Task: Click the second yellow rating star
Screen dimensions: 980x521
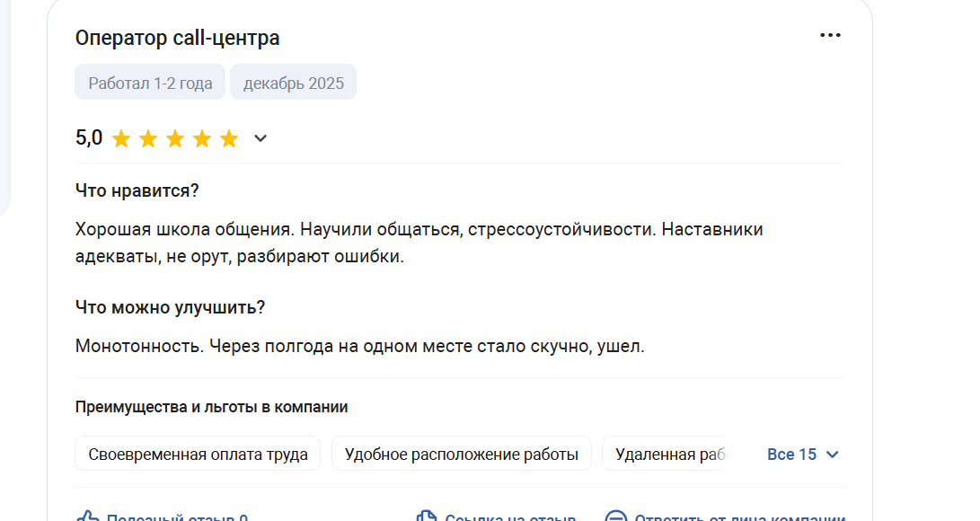Action: tap(148, 138)
